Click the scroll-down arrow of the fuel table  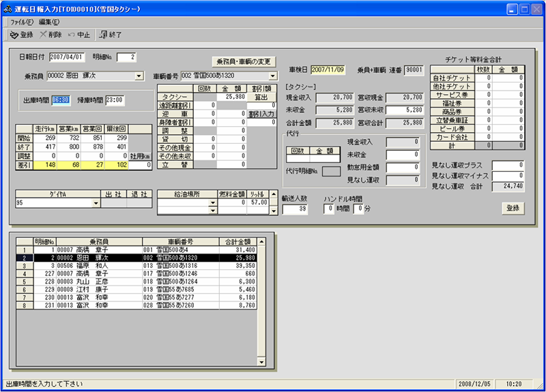point(274,211)
